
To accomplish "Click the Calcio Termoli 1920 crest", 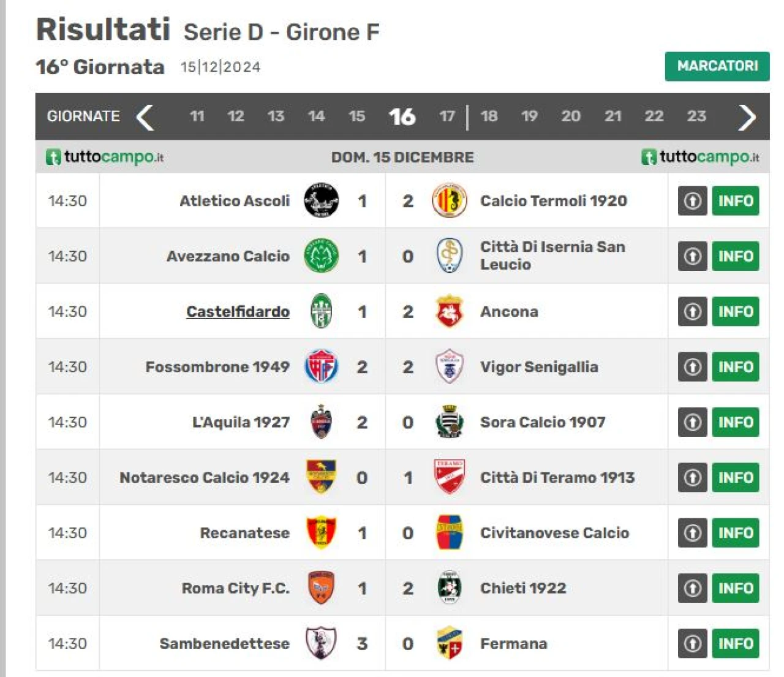I will (x=449, y=200).
